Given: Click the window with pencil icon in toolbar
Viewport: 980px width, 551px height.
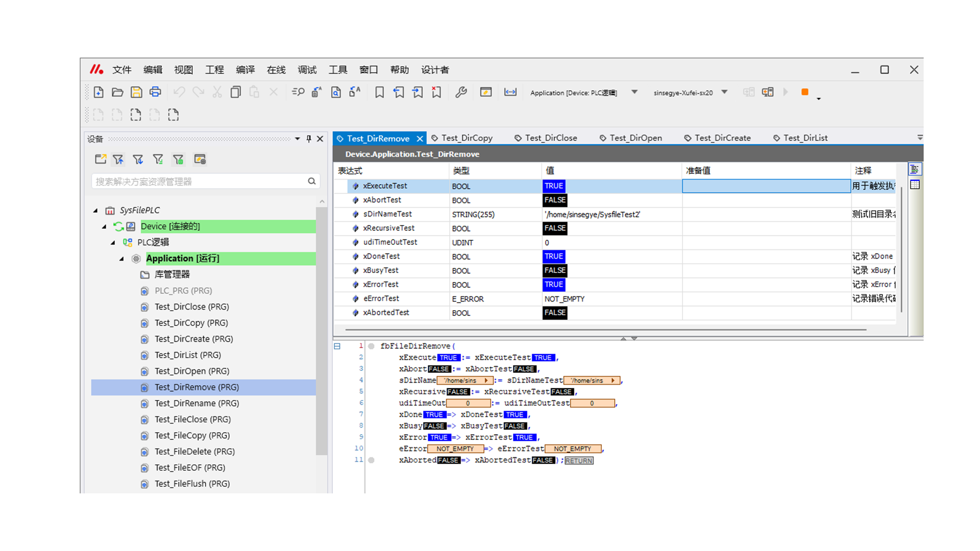Looking at the screenshot, I should tap(486, 92).
